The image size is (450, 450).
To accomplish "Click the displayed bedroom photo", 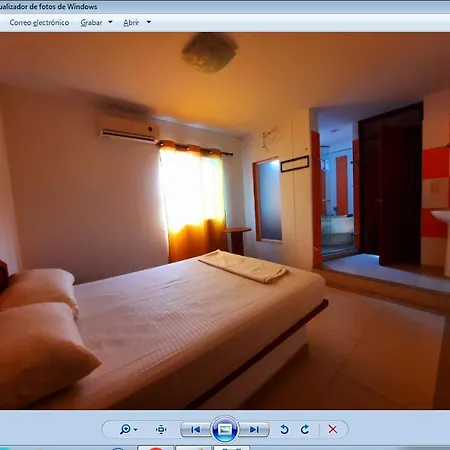I will coord(225,221).
